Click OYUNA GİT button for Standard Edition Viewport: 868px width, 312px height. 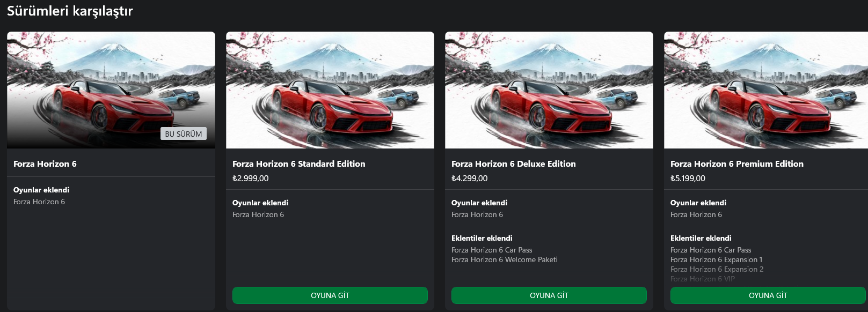tap(330, 295)
